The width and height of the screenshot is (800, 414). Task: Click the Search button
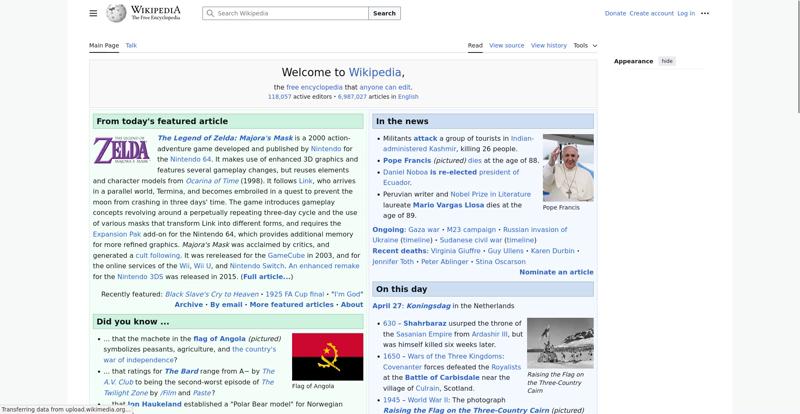point(384,13)
